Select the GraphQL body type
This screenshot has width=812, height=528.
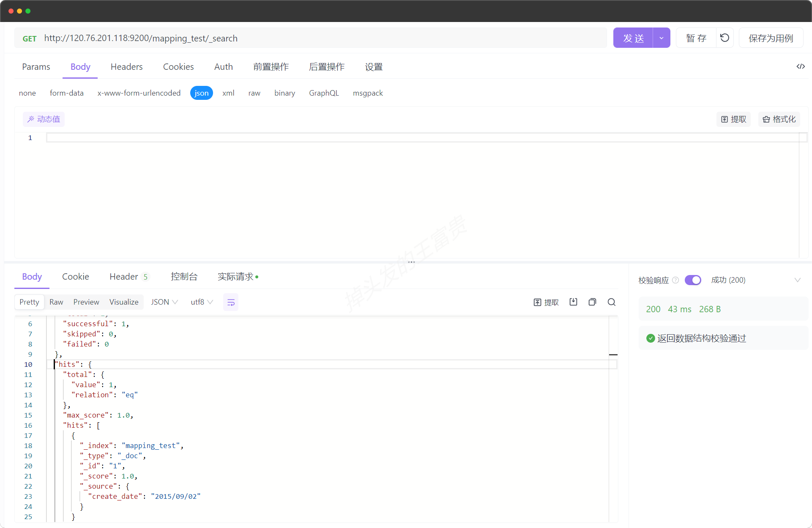324,93
